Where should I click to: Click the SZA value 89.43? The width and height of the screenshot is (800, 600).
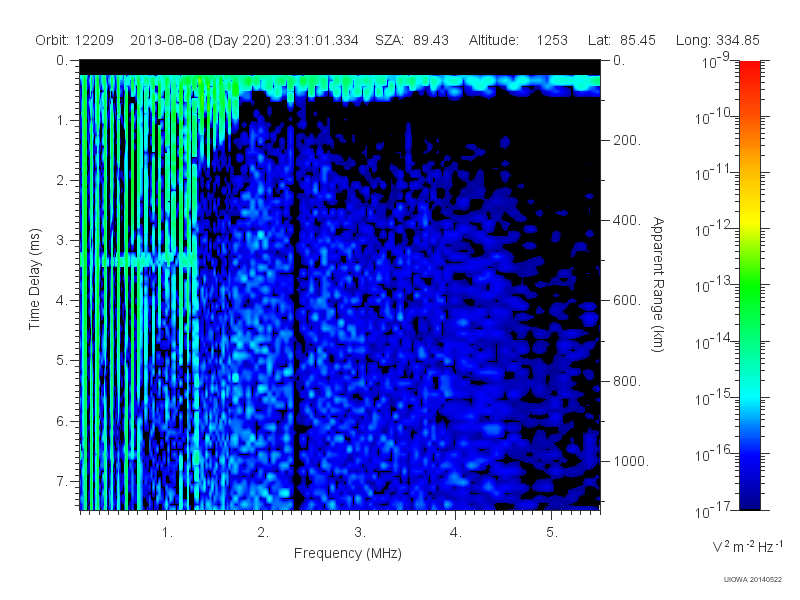pos(431,40)
